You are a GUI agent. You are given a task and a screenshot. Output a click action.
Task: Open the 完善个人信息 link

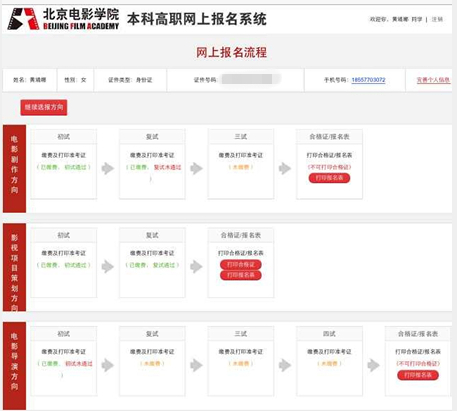433,80
